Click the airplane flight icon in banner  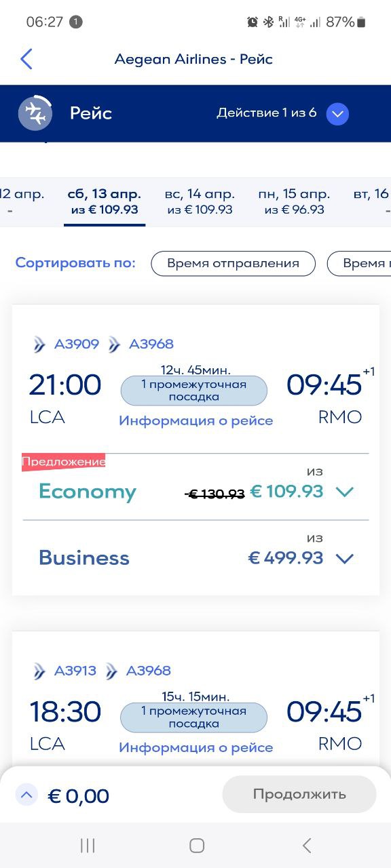click(x=35, y=113)
